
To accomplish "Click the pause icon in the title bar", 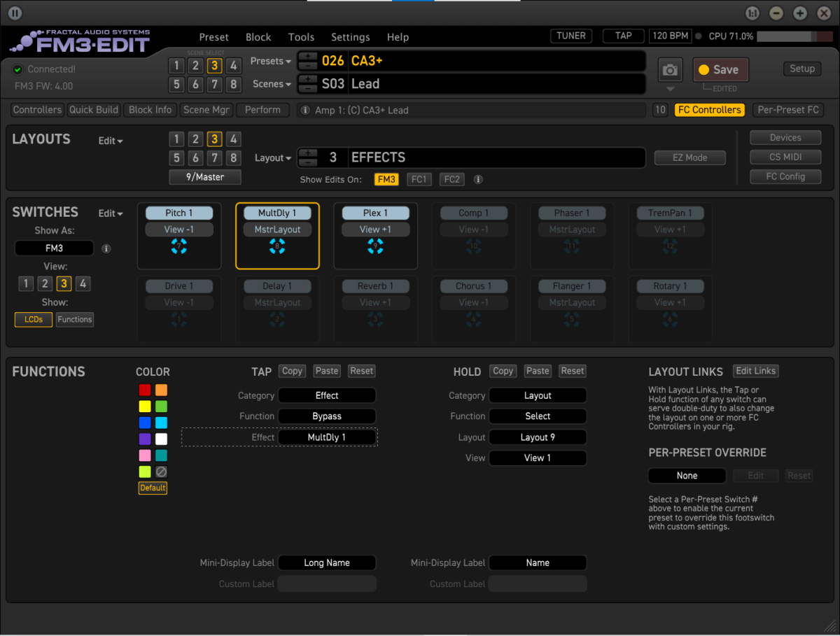I will [15, 13].
